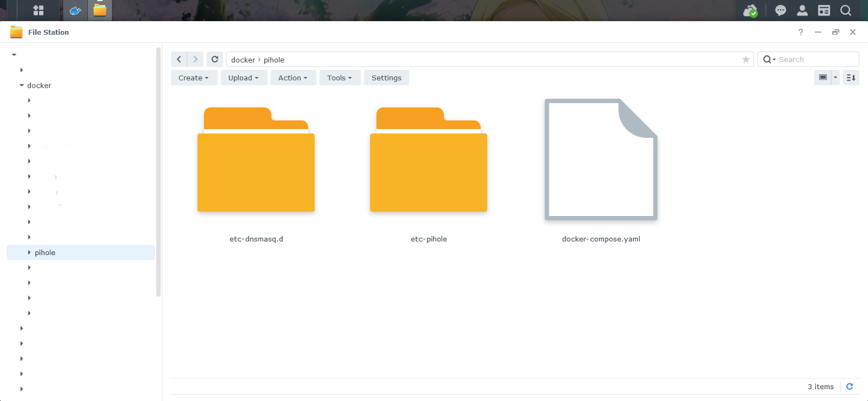Click the sort order icon
This screenshot has width=868, height=401.
(851, 78)
